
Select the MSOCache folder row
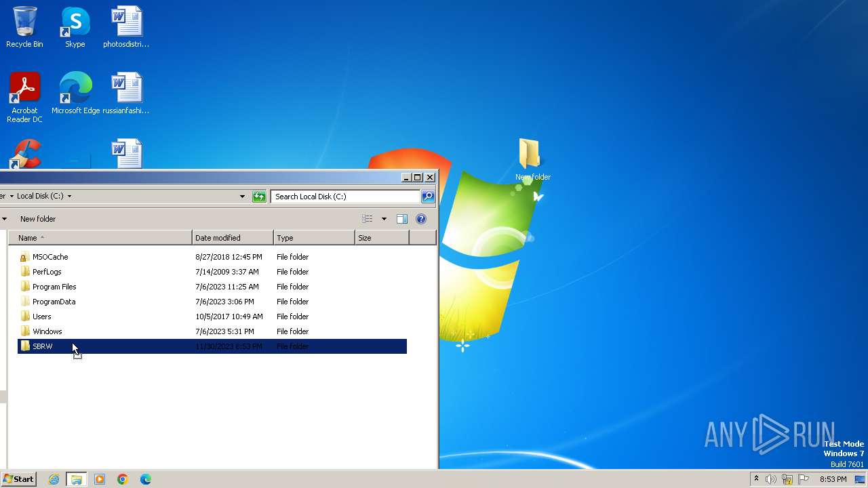pyautogui.click(x=212, y=257)
